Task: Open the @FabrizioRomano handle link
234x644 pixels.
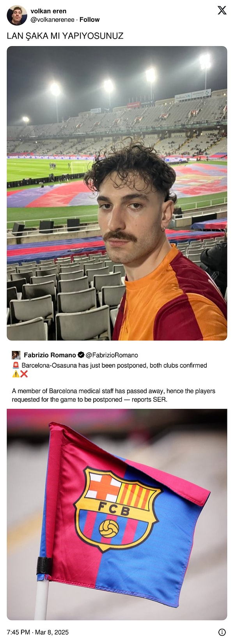Action: point(112,355)
